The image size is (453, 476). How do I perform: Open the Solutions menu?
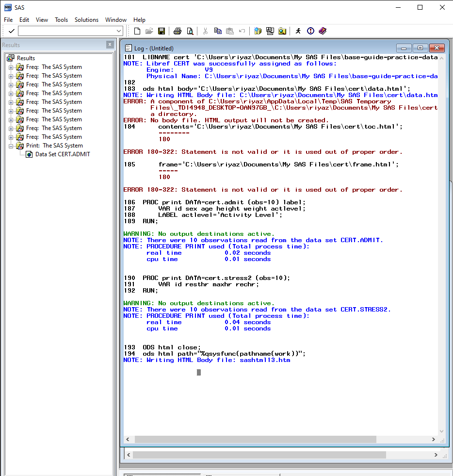[86, 20]
